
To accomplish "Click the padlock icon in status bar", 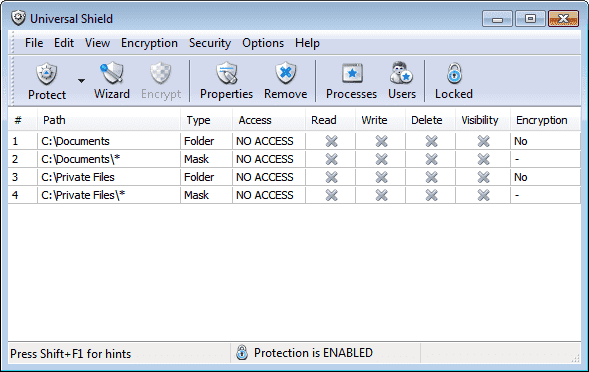I will coord(242,352).
